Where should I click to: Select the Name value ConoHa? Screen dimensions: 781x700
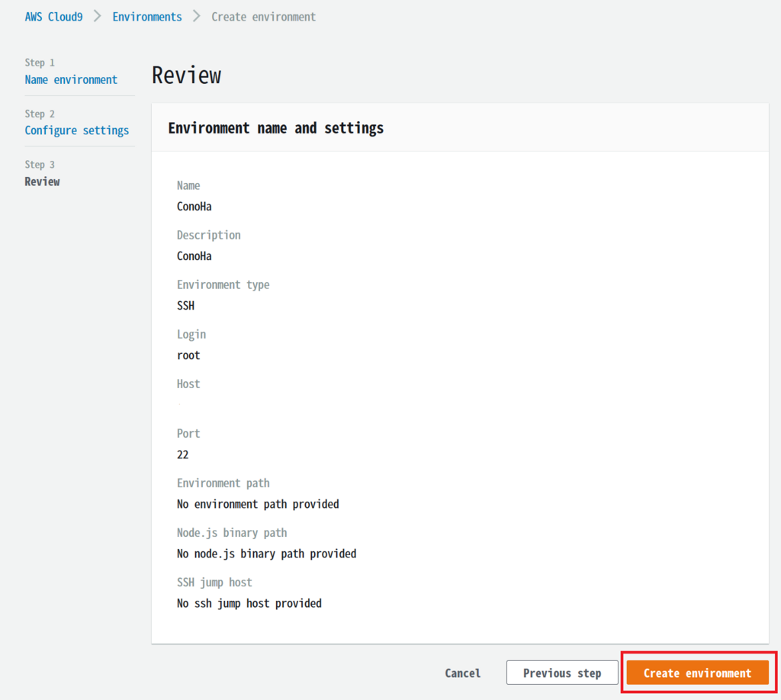tap(194, 207)
